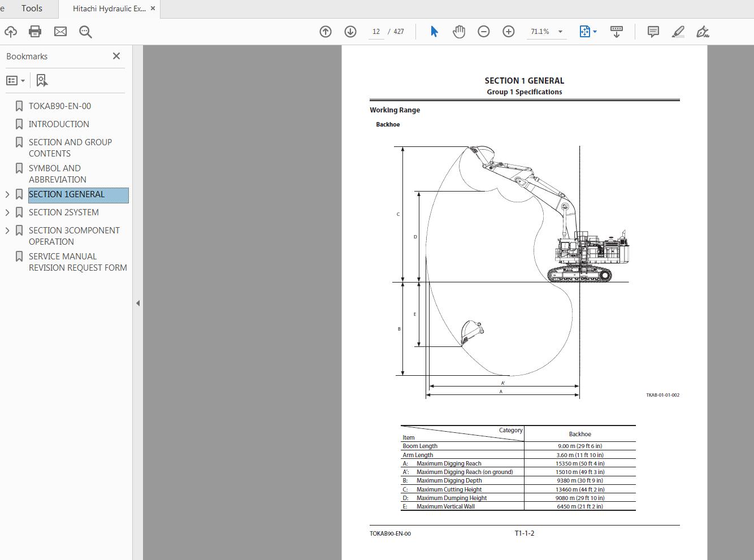Open the TOKAB90-EN-00 bookmark
The image size is (754, 560).
click(60, 106)
